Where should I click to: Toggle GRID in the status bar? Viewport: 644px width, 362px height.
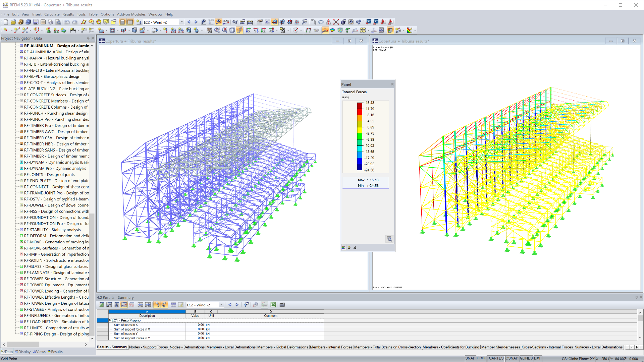tap(481, 358)
